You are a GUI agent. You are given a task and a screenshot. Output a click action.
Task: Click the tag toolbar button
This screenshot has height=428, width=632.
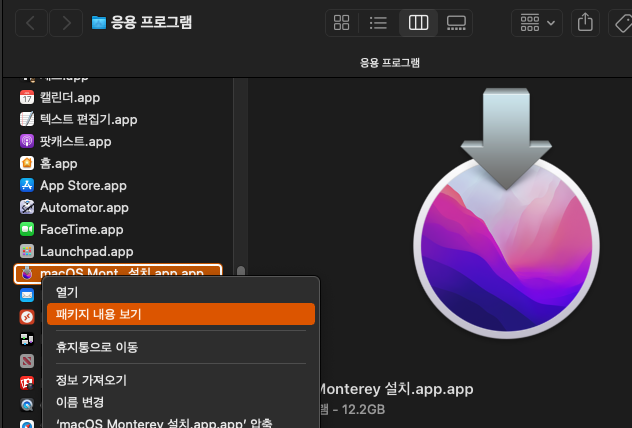[623, 23]
